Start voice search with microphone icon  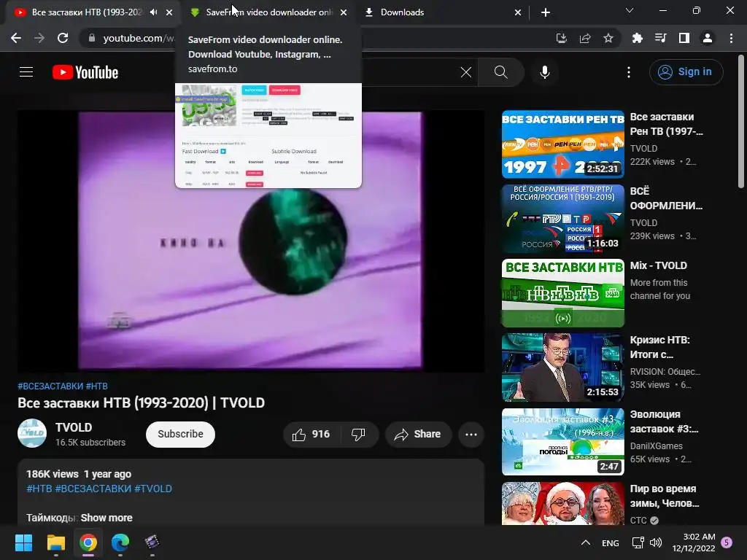tap(544, 72)
